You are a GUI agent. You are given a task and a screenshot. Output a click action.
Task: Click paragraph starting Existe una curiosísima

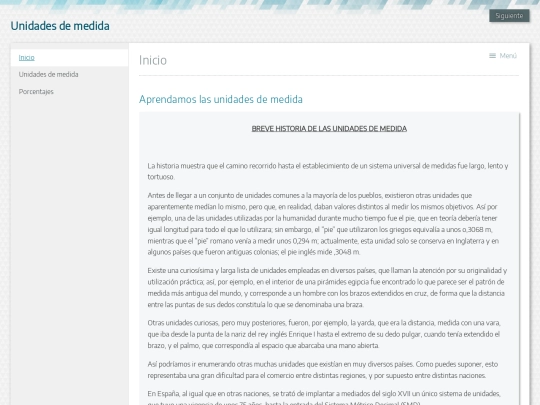tap(327, 287)
